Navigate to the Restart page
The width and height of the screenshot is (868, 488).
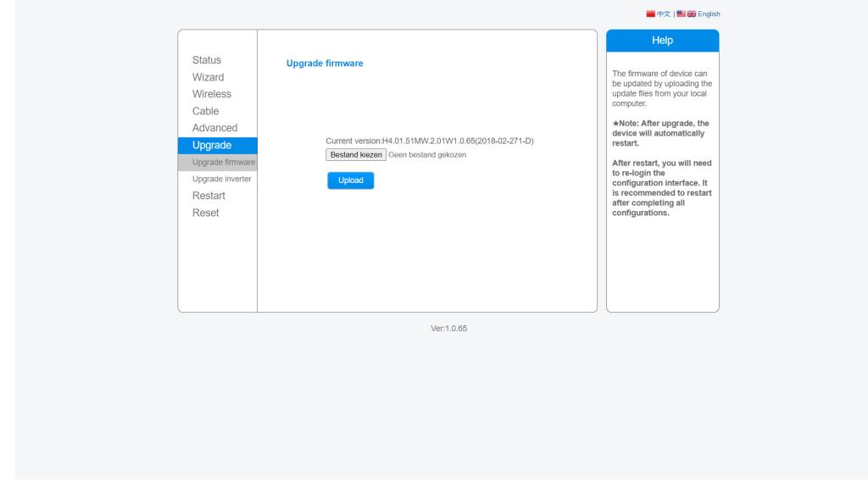(209, 196)
